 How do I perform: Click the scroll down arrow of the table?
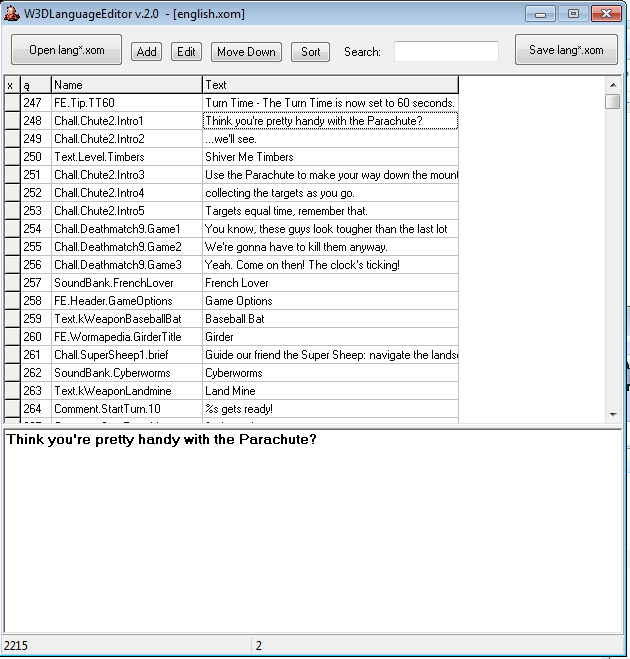[x=612, y=414]
